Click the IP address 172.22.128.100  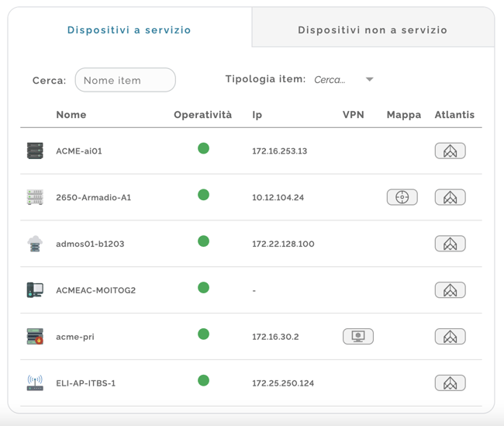283,244
